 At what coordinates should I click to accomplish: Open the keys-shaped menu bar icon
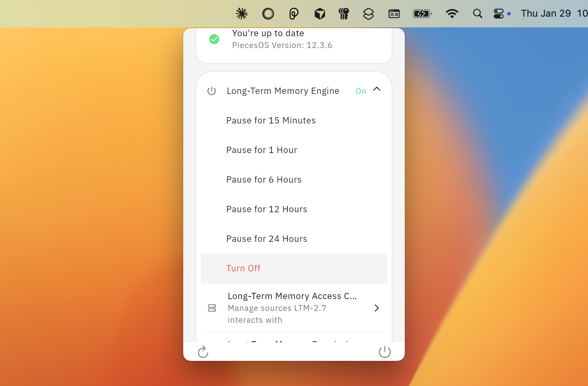coord(344,14)
